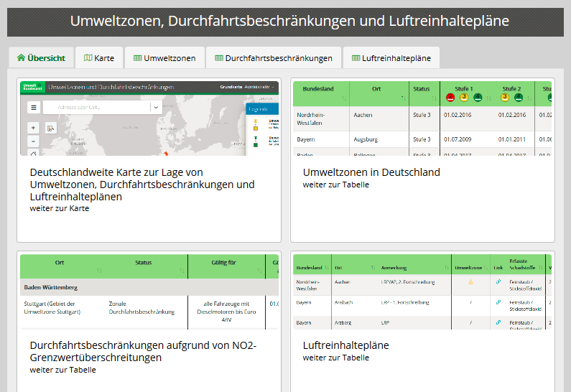Open the Luftreinhaltepläne tab

391,58
